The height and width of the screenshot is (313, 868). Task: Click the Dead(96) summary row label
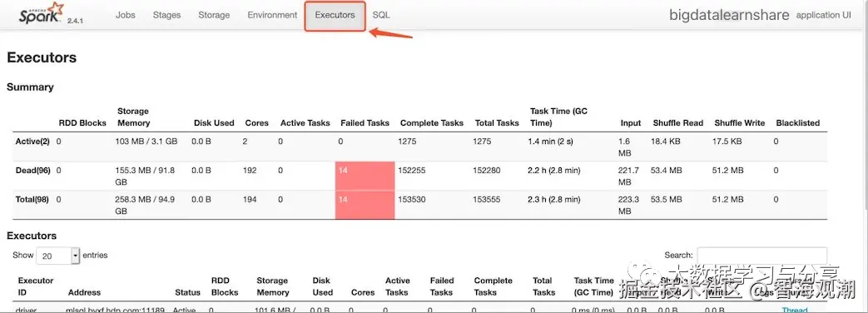click(32, 170)
